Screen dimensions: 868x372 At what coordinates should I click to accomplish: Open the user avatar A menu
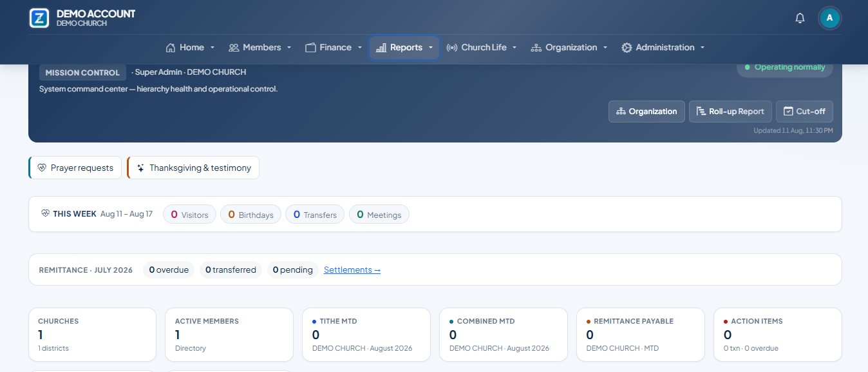coord(829,18)
